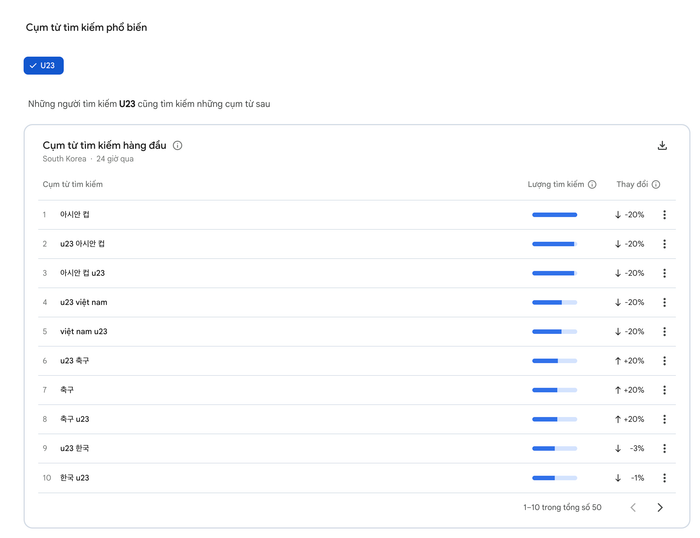Click the Lượng tìm kiếm column header
This screenshot has height=538, width=700.
point(555,185)
